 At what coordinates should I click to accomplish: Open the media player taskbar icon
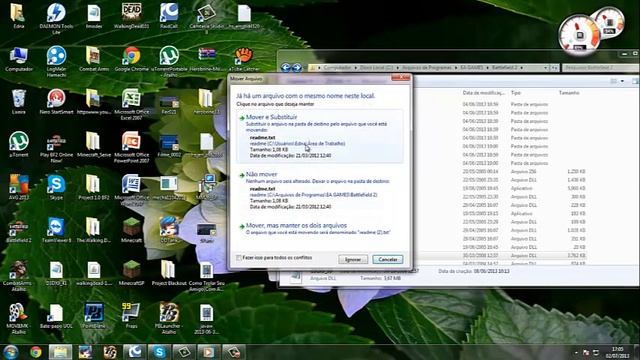209,352
